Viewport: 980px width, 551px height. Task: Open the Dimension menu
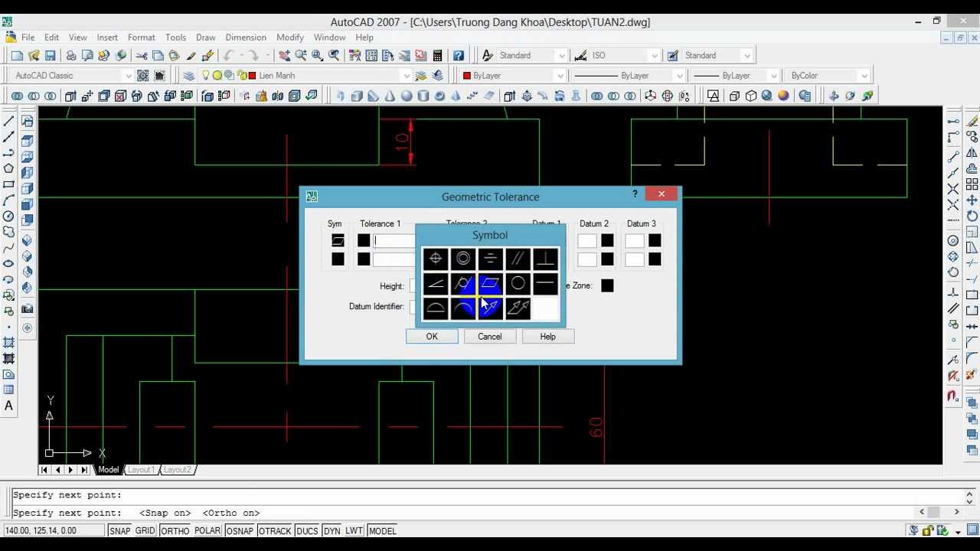point(246,37)
